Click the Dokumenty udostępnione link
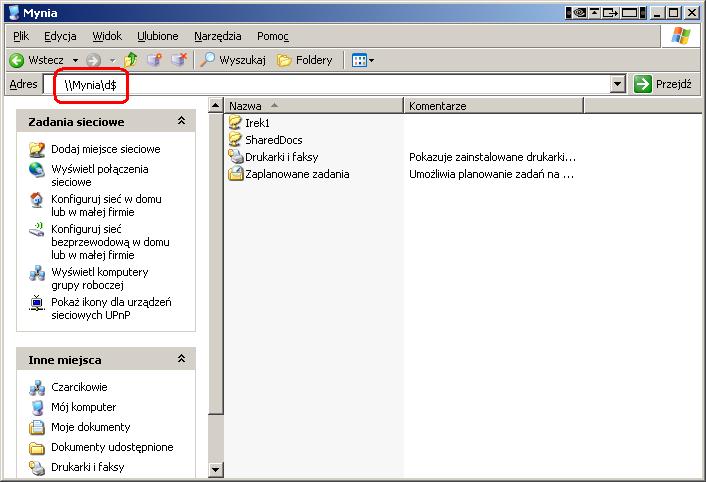The image size is (706, 482). [112, 447]
